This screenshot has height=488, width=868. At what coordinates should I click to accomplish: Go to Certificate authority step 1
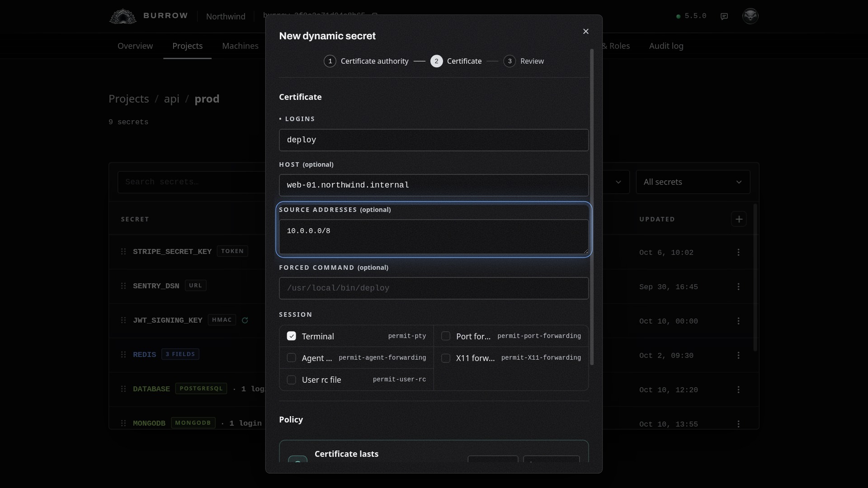(x=366, y=61)
